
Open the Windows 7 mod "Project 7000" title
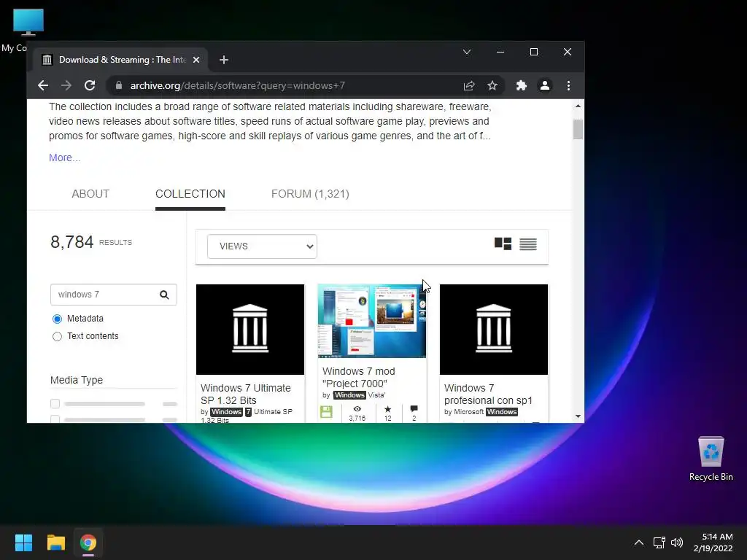point(359,377)
